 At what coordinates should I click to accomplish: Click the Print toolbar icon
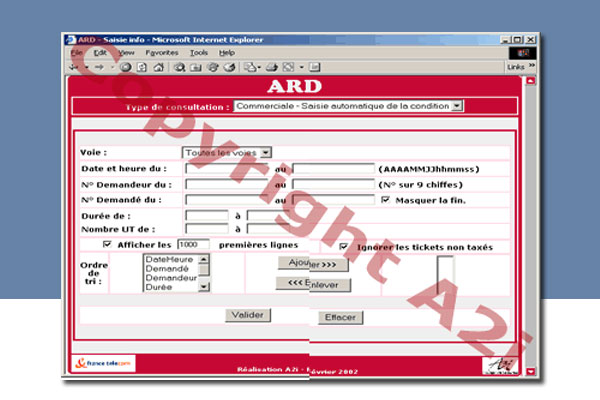click(271, 67)
